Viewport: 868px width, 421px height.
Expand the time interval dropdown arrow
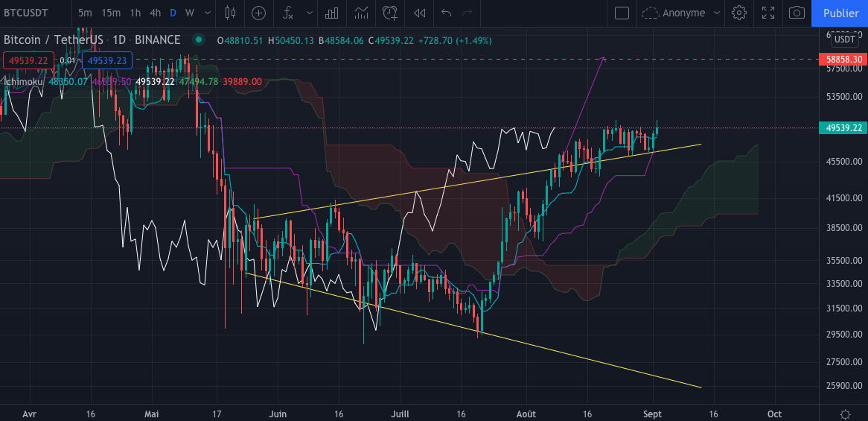(208, 13)
